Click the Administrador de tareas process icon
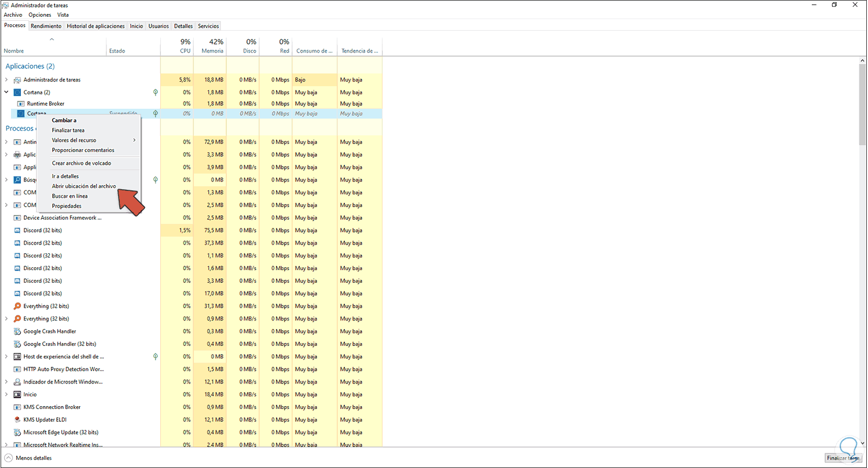The image size is (868, 468). pyautogui.click(x=18, y=79)
